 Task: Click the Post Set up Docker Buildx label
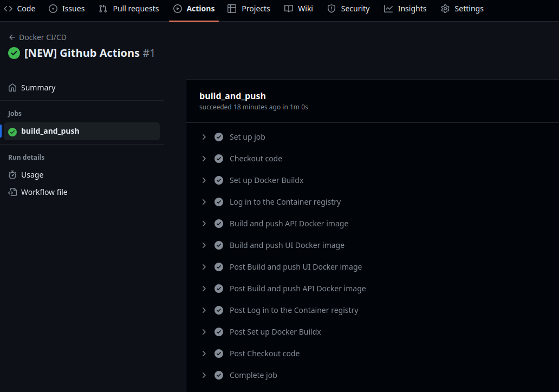(x=275, y=332)
